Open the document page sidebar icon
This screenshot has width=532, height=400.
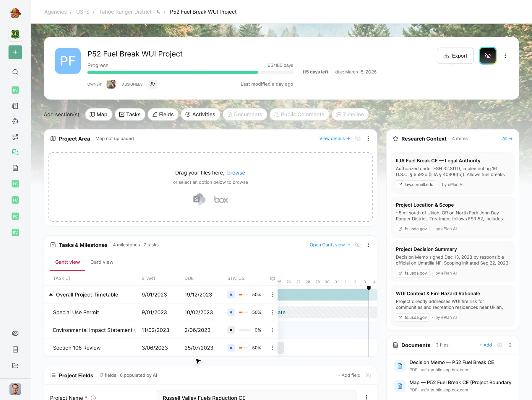tap(15, 168)
